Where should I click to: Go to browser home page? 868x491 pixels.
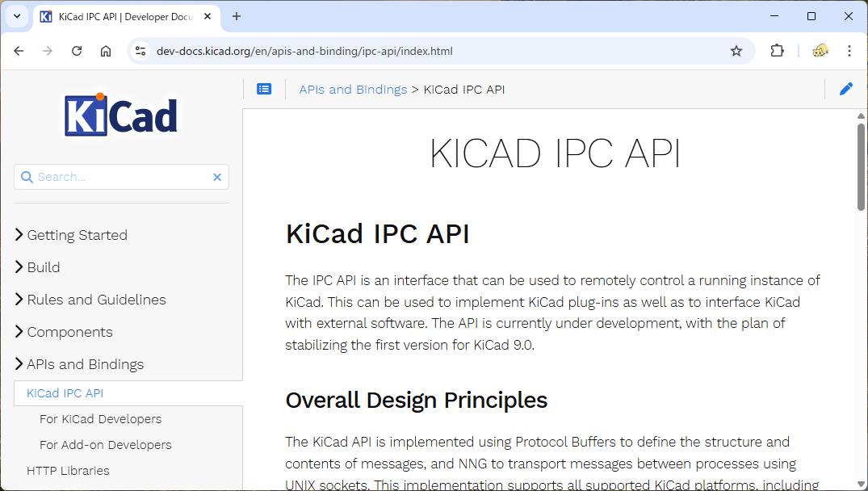[106, 51]
